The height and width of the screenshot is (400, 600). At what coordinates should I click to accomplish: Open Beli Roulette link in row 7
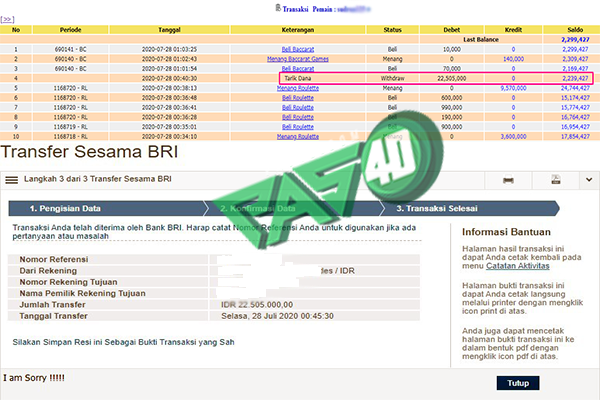point(298,108)
